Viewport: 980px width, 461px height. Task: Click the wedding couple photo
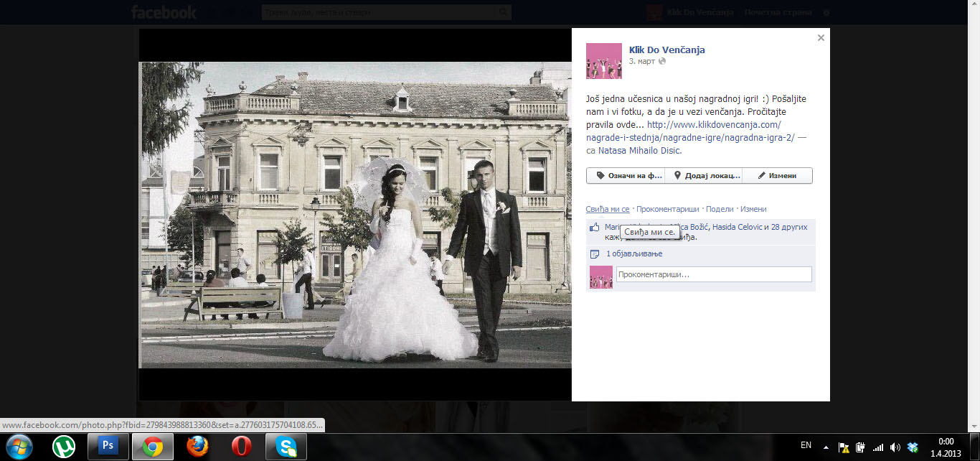pyautogui.click(x=356, y=215)
